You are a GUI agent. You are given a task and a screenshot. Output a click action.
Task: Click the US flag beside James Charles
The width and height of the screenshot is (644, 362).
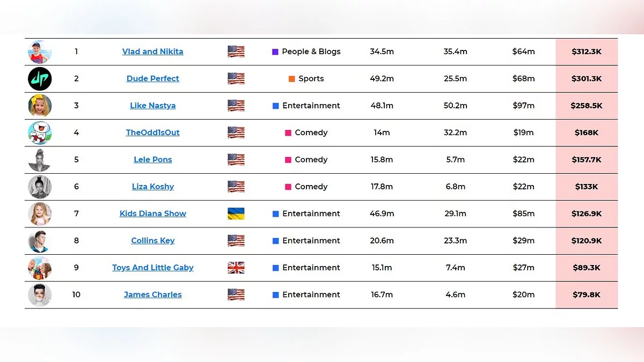click(236, 294)
